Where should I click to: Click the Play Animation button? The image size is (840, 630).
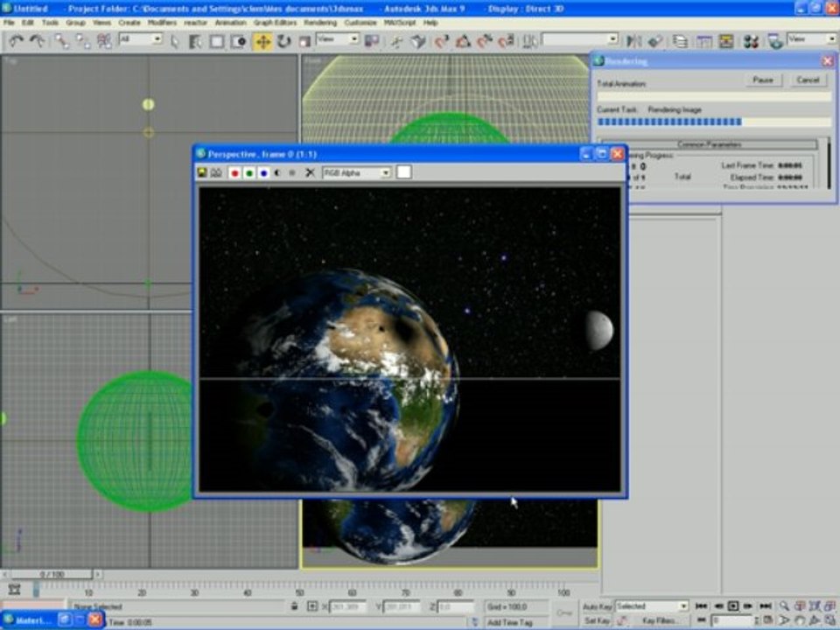[x=733, y=605]
